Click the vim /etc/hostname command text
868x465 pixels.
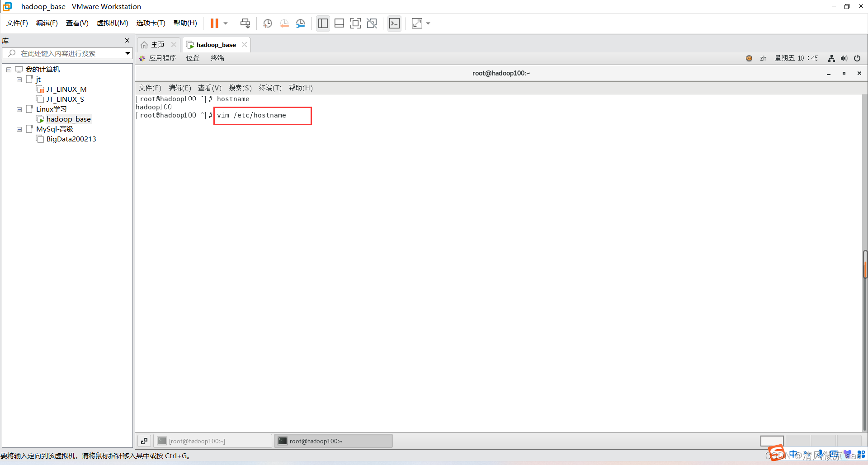point(251,115)
